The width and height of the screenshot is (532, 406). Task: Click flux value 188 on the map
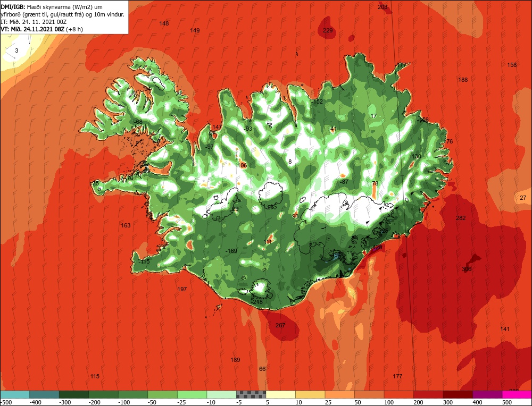[463, 80]
